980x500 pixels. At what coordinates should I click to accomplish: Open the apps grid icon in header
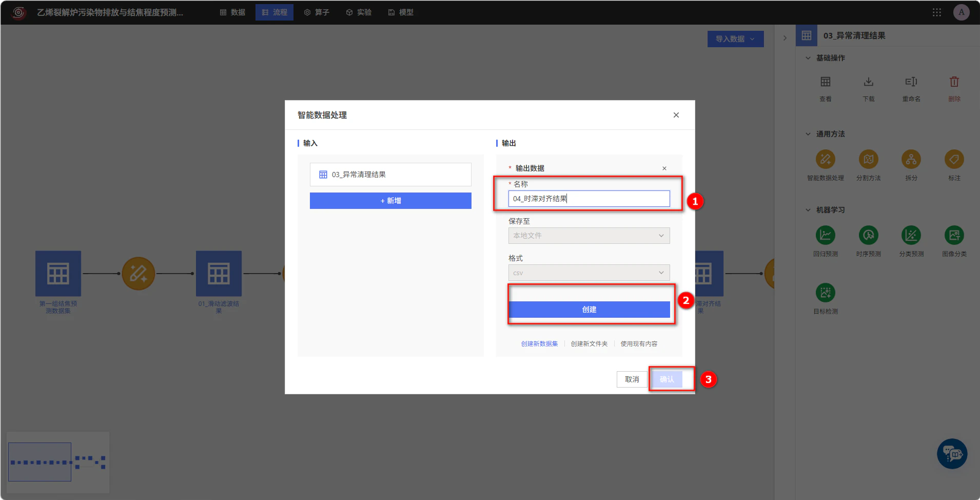(936, 12)
